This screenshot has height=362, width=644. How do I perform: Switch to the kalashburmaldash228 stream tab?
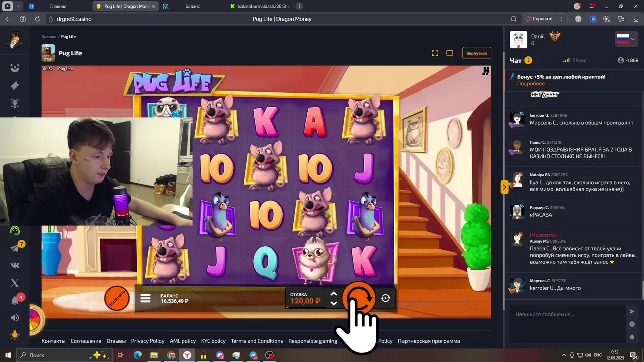(259, 6)
